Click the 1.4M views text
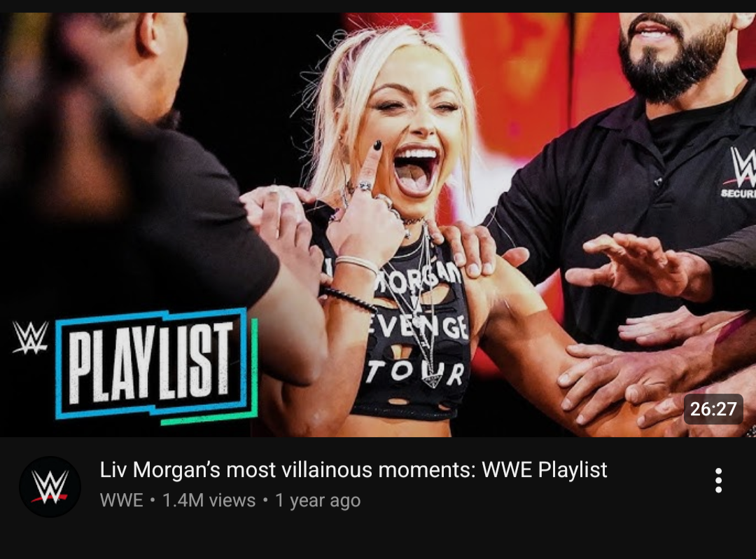 209,501
